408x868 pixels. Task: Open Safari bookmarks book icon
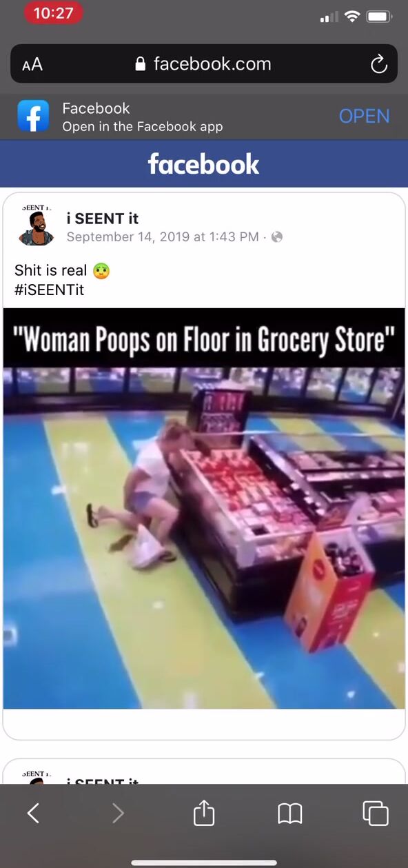point(290,814)
